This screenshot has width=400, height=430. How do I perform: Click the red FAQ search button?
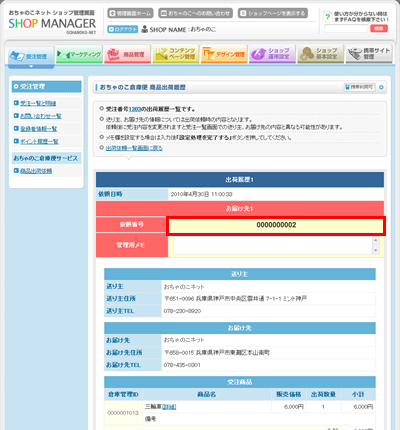pyautogui.click(x=379, y=29)
